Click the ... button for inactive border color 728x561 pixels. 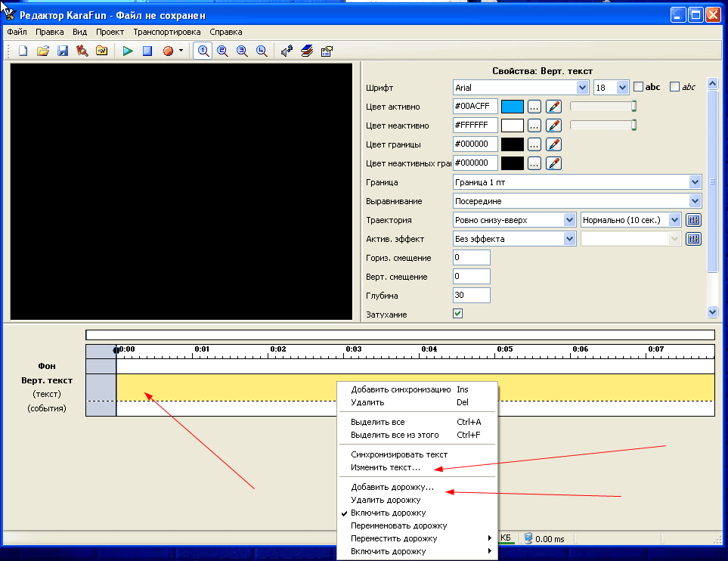534,163
